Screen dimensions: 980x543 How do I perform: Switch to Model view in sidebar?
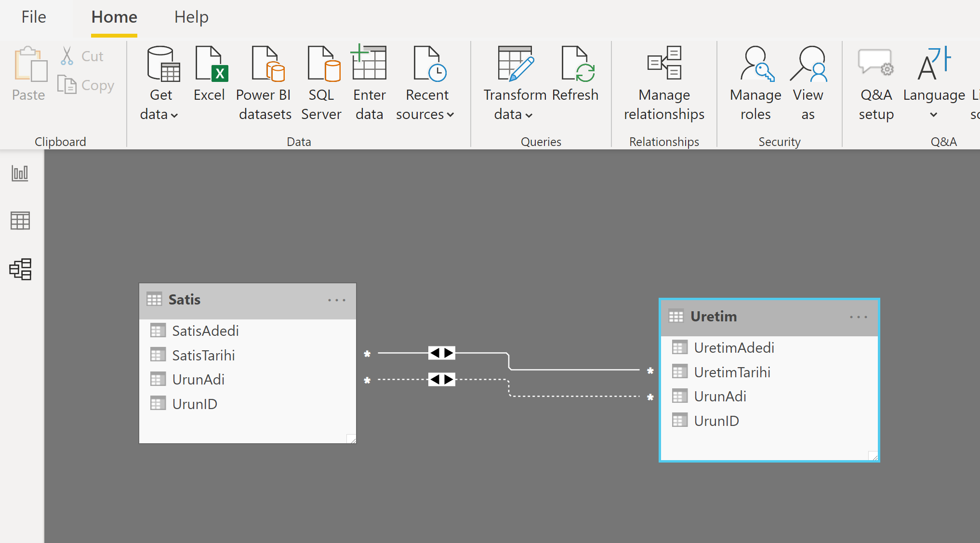[x=20, y=269]
